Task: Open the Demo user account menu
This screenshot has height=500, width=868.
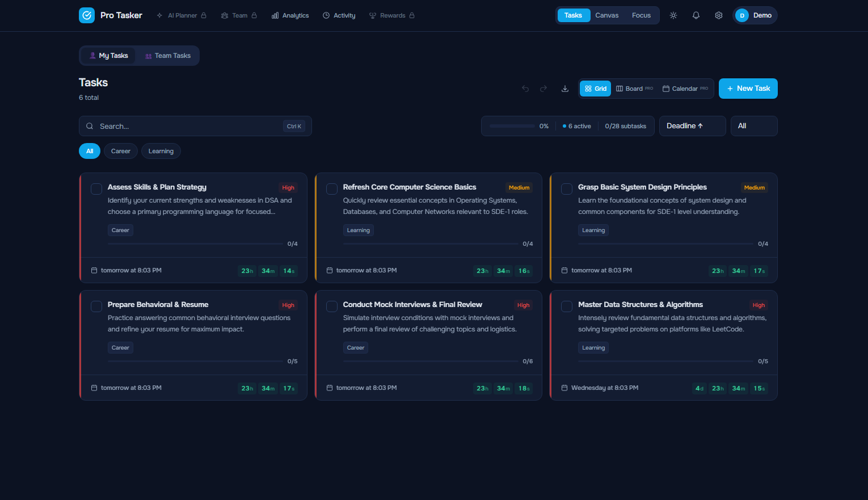Action: 755,15
